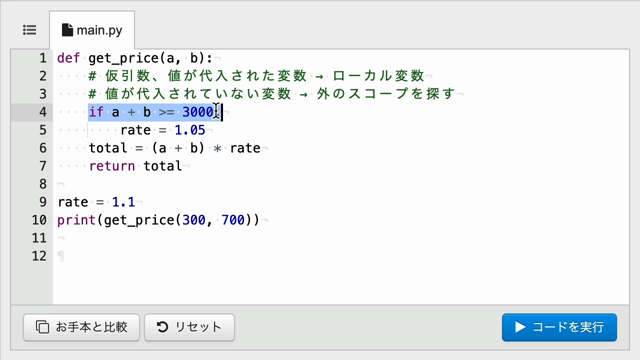Open the file list hamburger icon
Image resolution: width=640 pixels, height=360 pixels.
point(29,30)
